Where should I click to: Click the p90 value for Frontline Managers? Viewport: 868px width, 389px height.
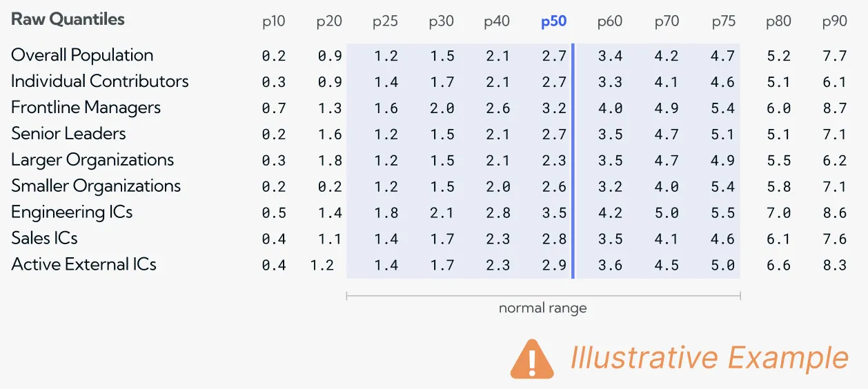point(834,108)
